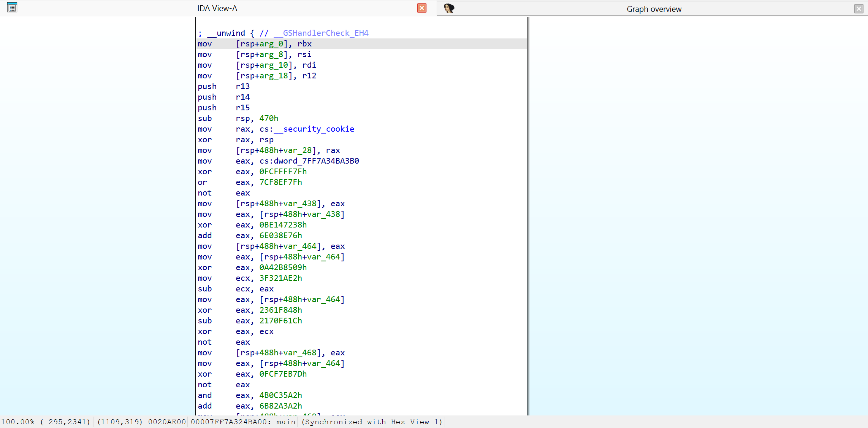Image resolution: width=868 pixels, height=428 pixels.
Task: Click the constant 0BE147238h in disassembly
Action: point(283,225)
